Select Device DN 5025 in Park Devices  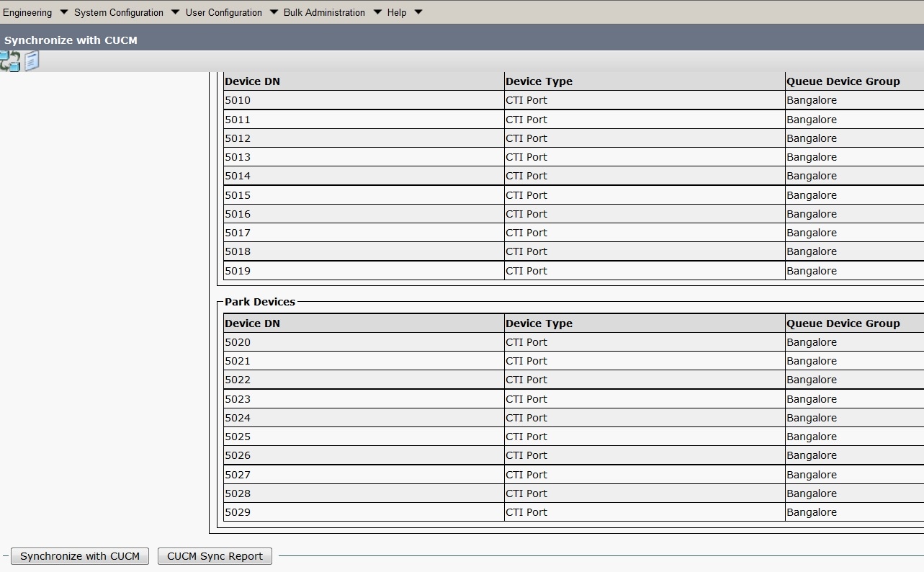[x=364, y=437]
